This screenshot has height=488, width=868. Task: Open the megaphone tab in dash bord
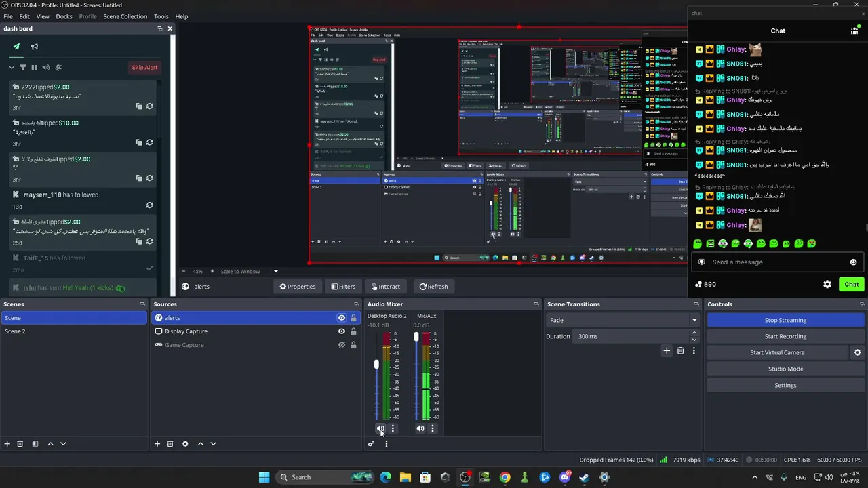[x=34, y=47]
